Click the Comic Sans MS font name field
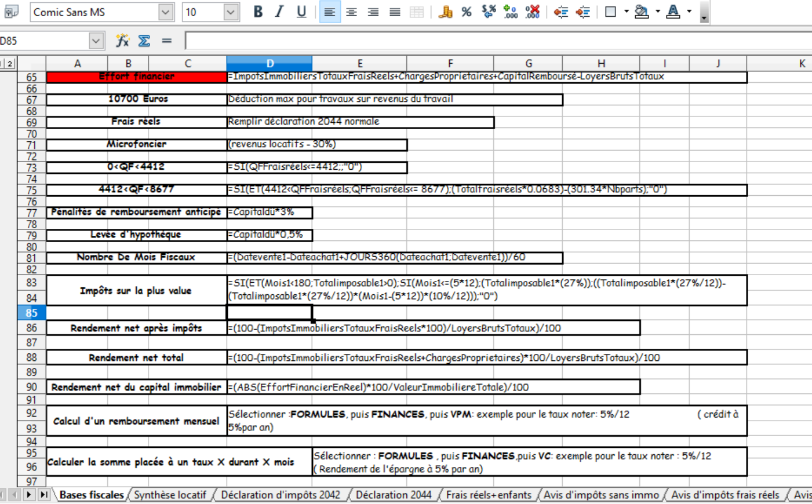 coord(94,12)
